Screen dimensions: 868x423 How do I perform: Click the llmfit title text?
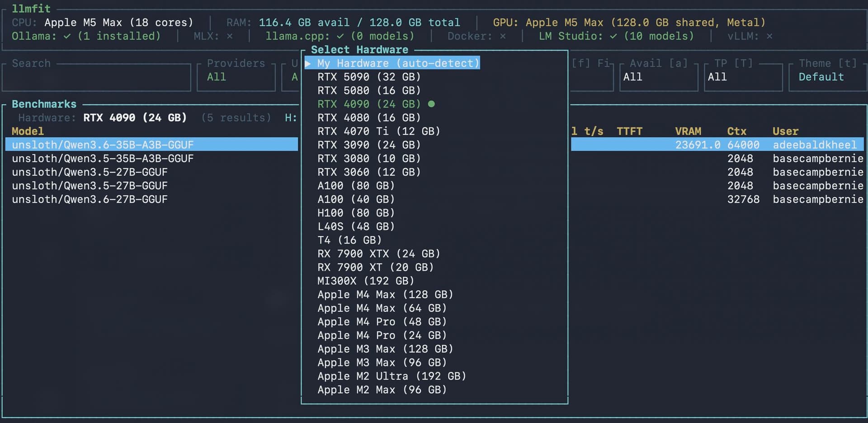coord(31,9)
